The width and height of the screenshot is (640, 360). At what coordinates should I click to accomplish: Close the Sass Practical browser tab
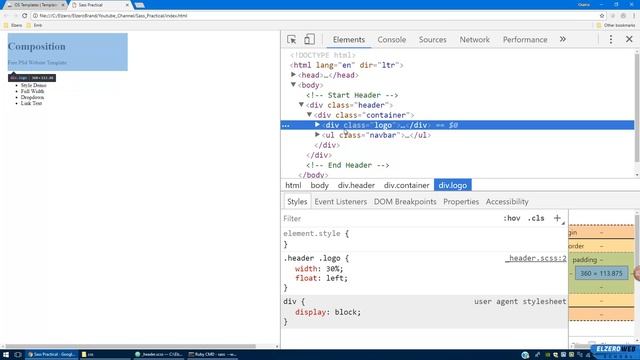(x=127, y=5)
